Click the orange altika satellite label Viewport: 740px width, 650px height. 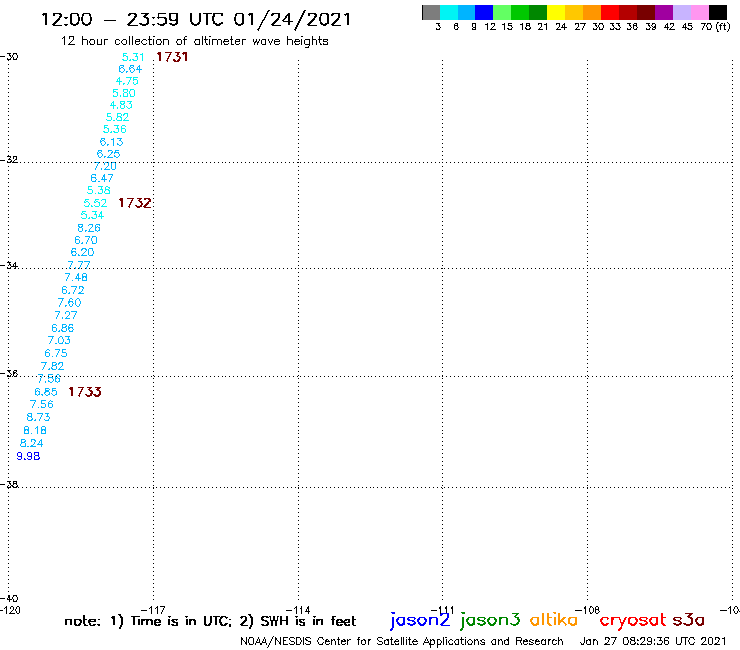(x=554, y=619)
